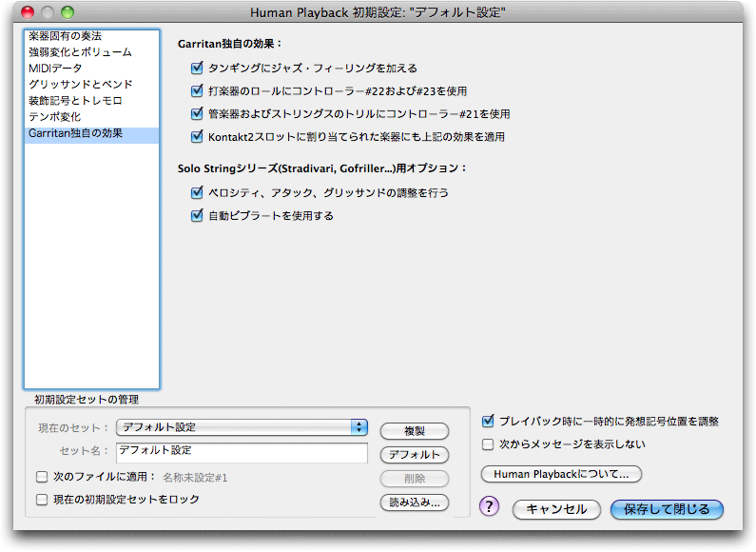Image resolution: width=756 pixels, height=552 pixels.
Task: Select 強弱変化とボリューム in the category list
Action: [x=91, y=52]
